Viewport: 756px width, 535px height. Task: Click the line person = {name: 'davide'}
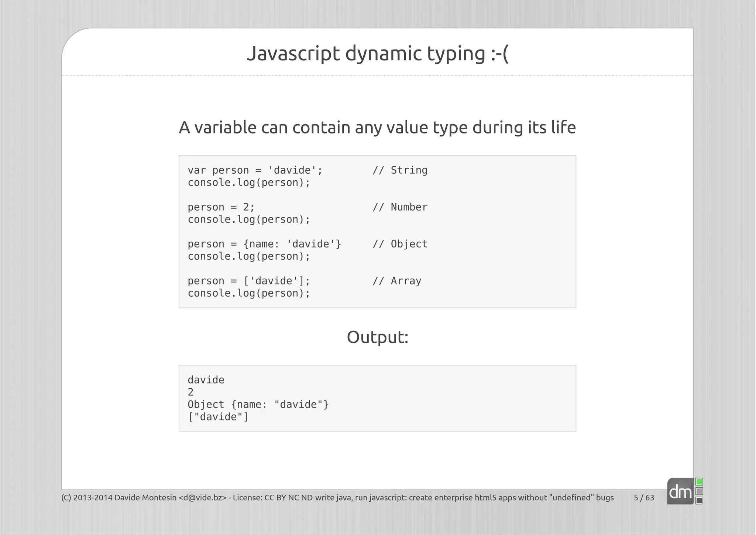tap(264, 244)
